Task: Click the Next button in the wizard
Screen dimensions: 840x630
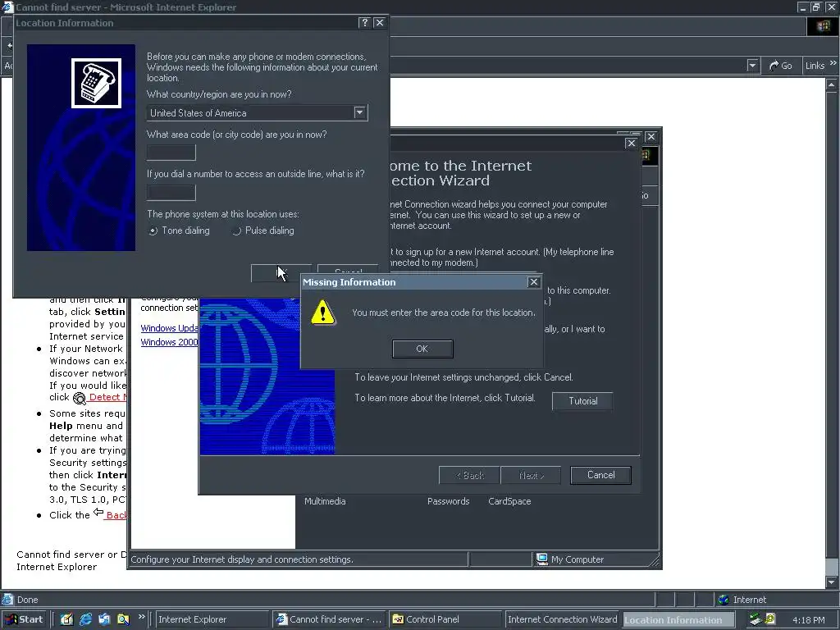Action: (531, 475)
